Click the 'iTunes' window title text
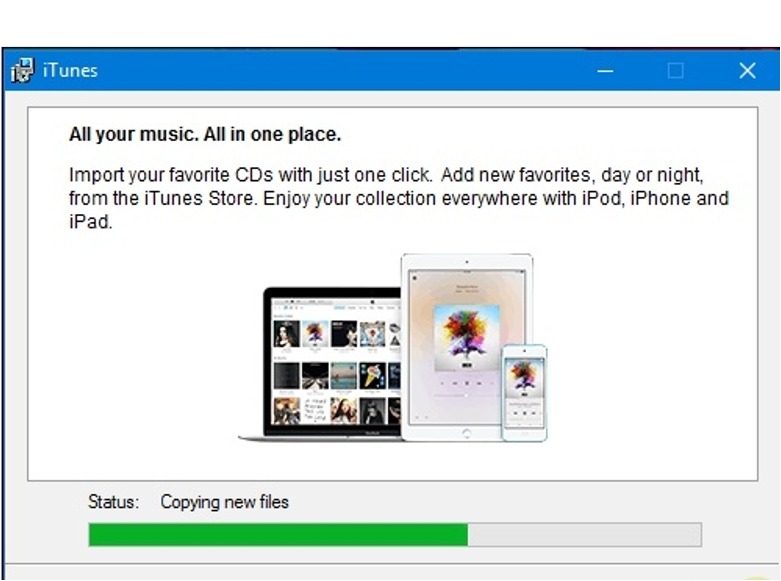 point(70,71)
